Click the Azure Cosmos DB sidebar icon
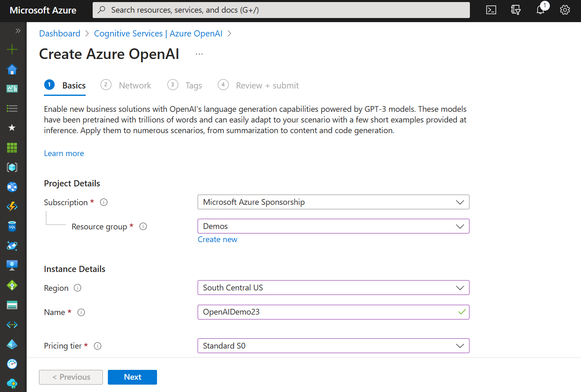The width and height of the screenshot is (581, 392). 12,246
